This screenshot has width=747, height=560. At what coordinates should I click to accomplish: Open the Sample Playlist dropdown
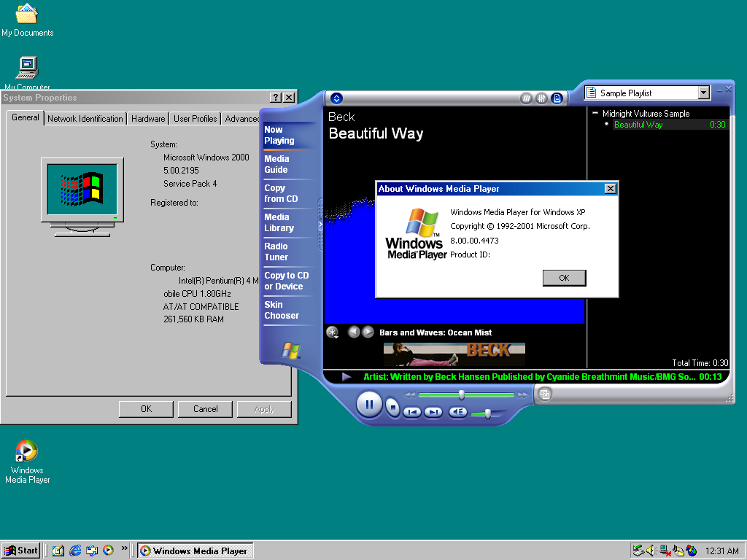[x=703, y=93]
